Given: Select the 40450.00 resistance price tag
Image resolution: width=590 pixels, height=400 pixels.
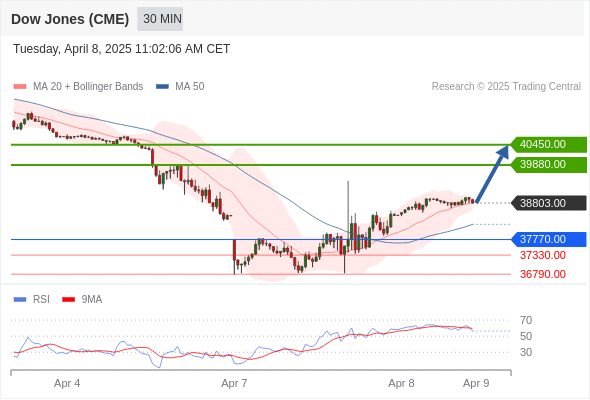Looking at the screenshot, I should point(548,144).
